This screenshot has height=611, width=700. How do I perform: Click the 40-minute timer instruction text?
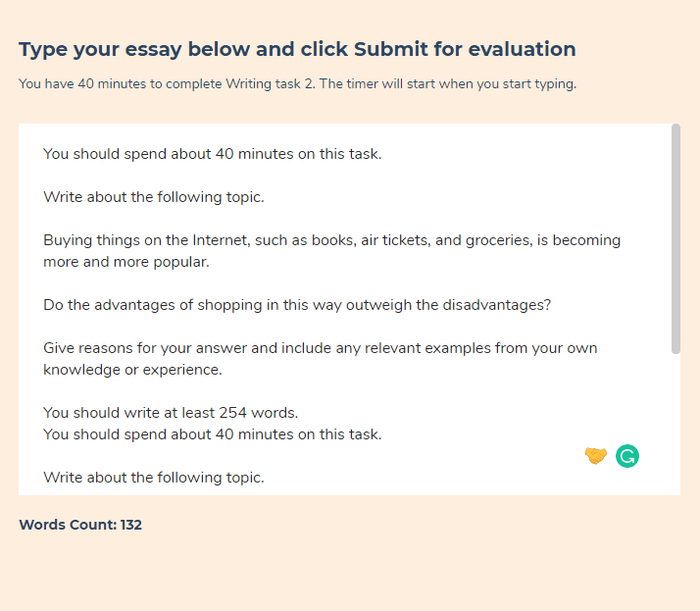pos(297,84)
